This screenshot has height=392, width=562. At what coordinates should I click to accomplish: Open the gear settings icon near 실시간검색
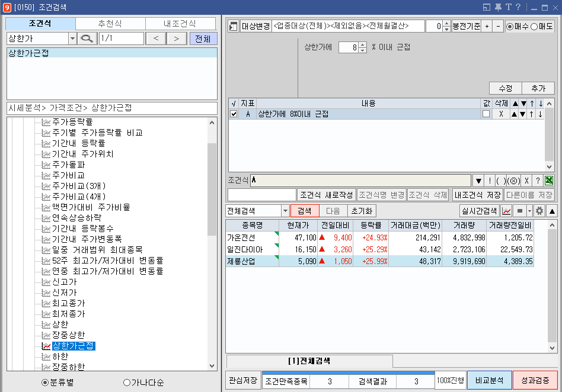[539, 211]
